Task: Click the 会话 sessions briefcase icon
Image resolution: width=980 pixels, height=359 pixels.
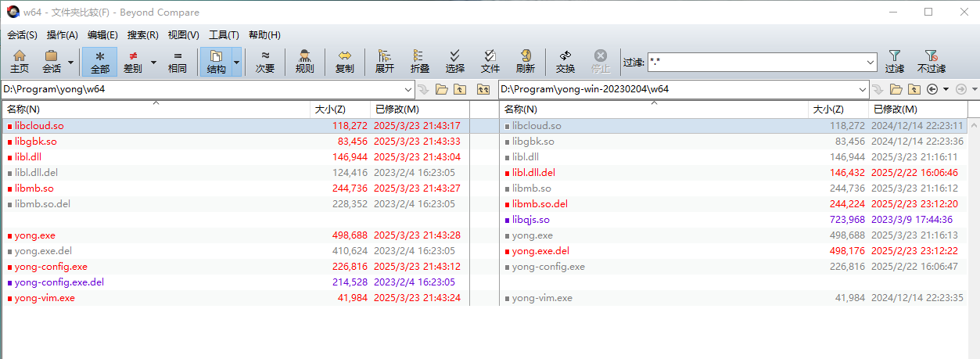Action: click(x=52, y=61)
